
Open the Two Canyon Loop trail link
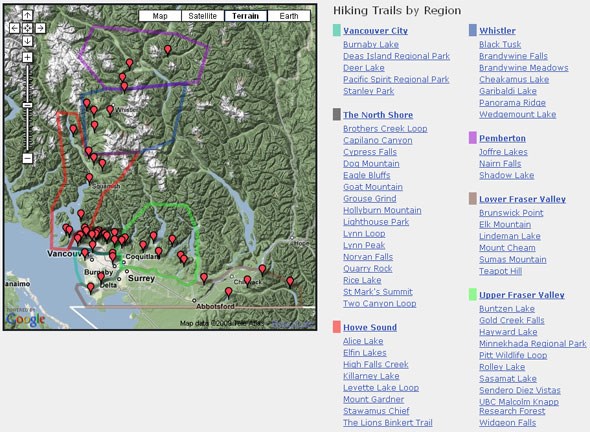pyautogui.click(x=380, y=304)
